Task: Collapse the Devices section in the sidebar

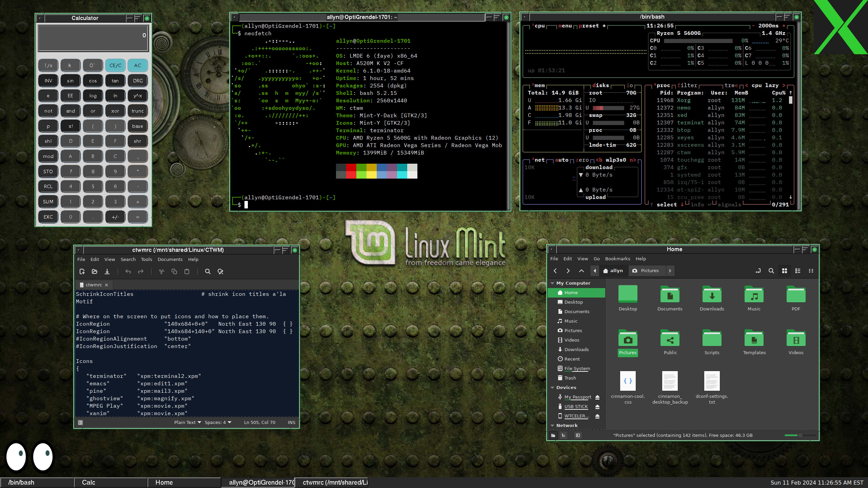Action: click(x=553, y=387)
